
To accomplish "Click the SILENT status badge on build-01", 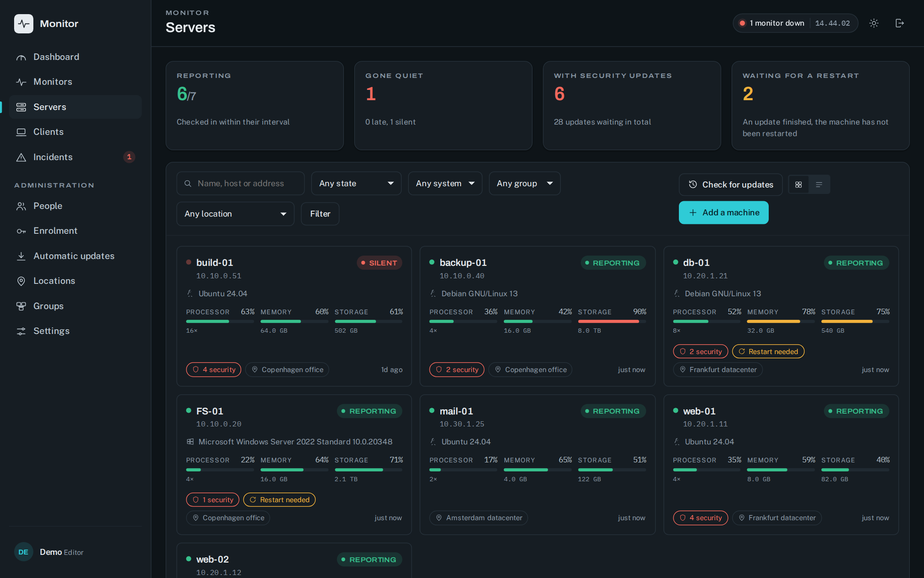I will (x=379, y=263).
